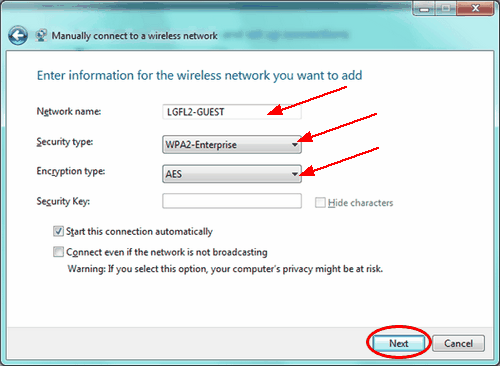Click the Cancel button
This screenshot has width=500, height=366.
[458, 343]
